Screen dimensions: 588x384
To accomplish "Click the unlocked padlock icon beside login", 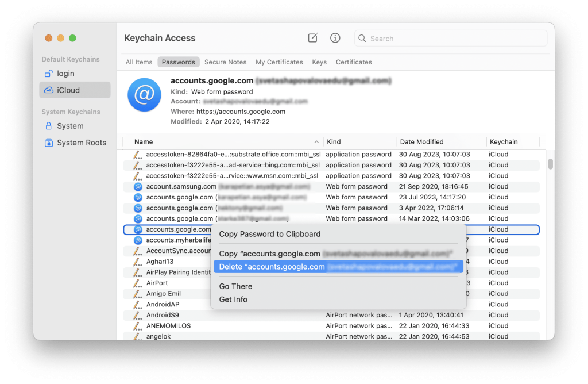I will (x=49, y=73).
